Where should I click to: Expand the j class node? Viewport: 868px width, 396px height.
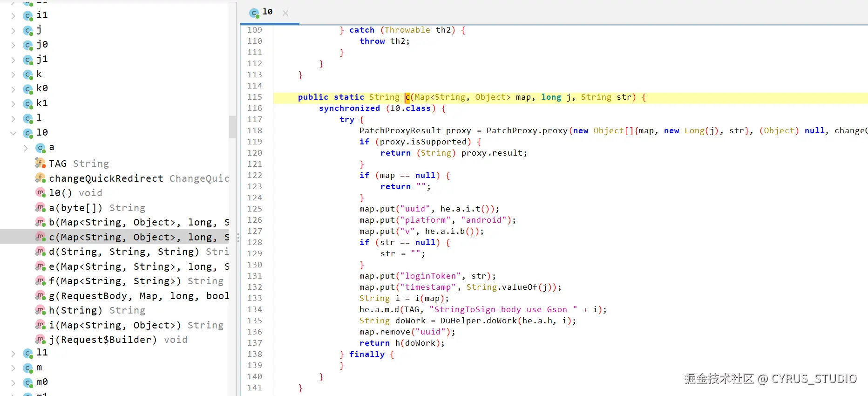[13, 31]
